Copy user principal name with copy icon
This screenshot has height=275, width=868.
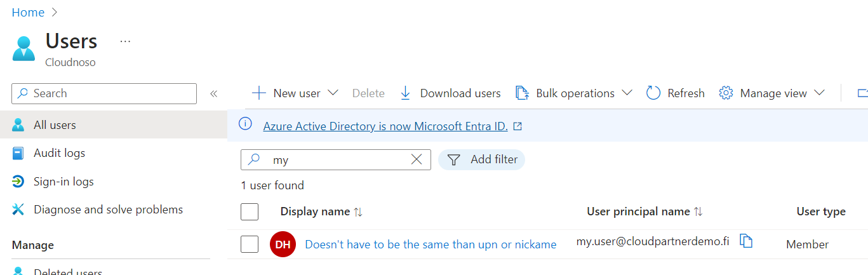tap(747, 241)
